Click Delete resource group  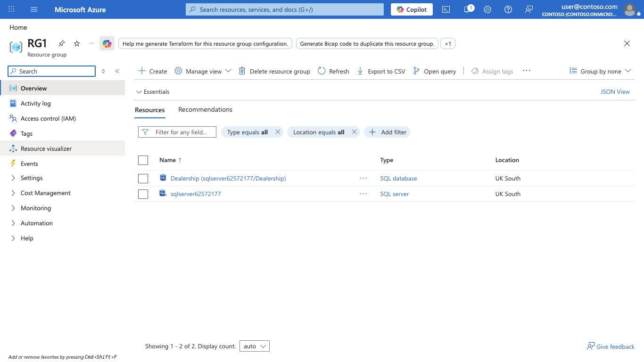tap(274, 71)
